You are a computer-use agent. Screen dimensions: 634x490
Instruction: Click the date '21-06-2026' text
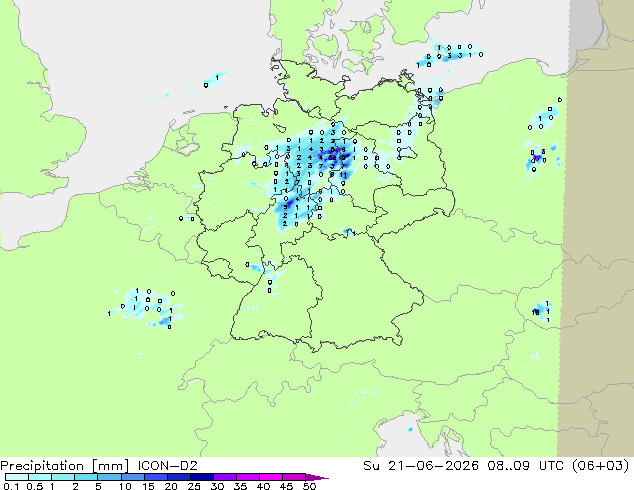point(433,466)
